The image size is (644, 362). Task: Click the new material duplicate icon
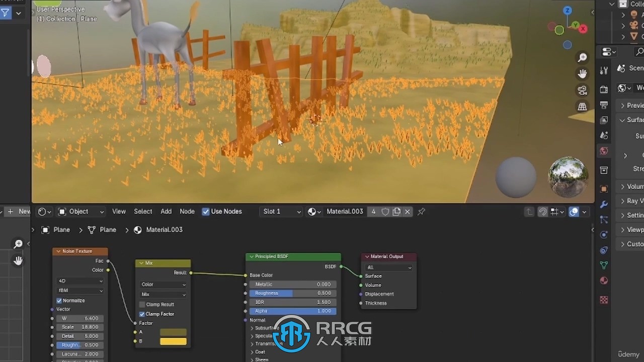click(x=396, y=212)
